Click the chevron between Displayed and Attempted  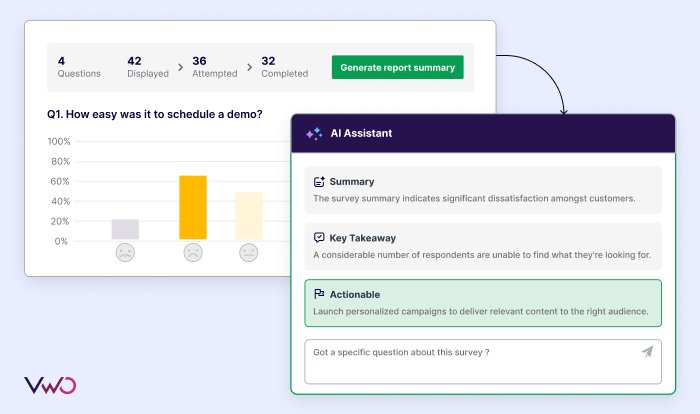pyautogui.click(x=180, y=67)
